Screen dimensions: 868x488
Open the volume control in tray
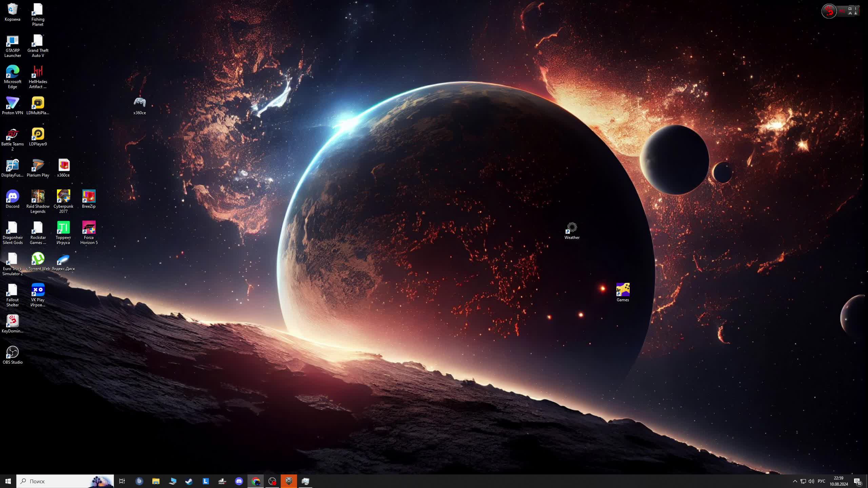[811, 481]
